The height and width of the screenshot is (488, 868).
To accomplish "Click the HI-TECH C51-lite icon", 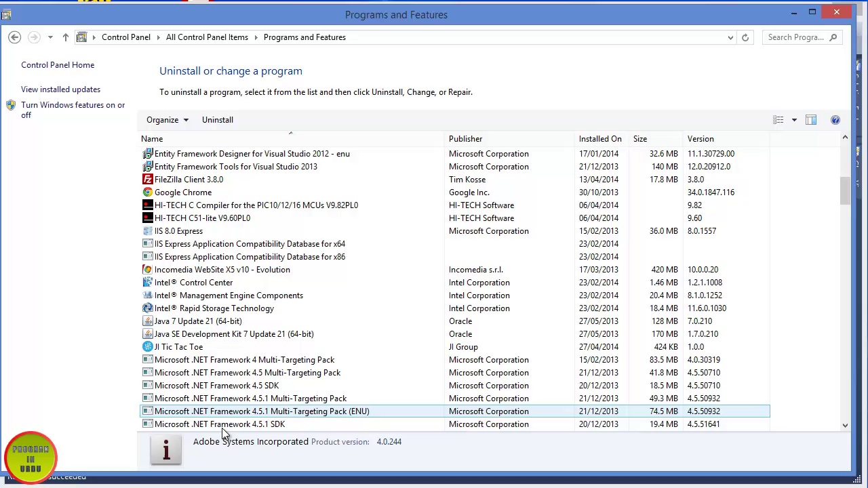I will coord(147,218).
